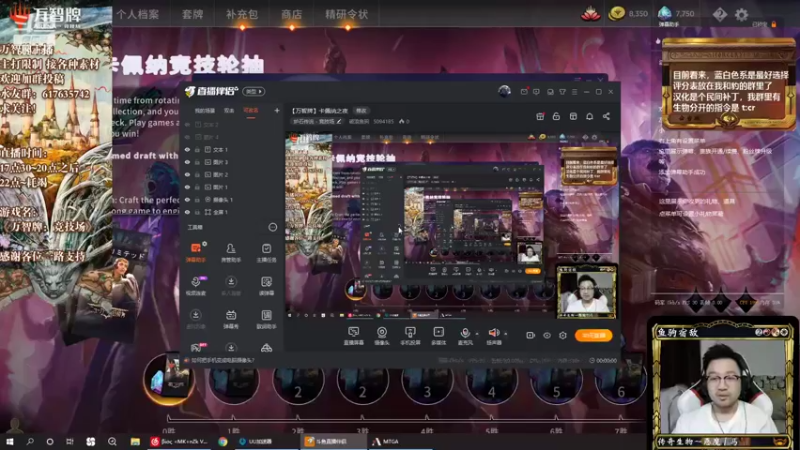The width and height of the screenshot is (800, 450).
Task: Click the share icon in companion header
Action: [x=606, y=116]
